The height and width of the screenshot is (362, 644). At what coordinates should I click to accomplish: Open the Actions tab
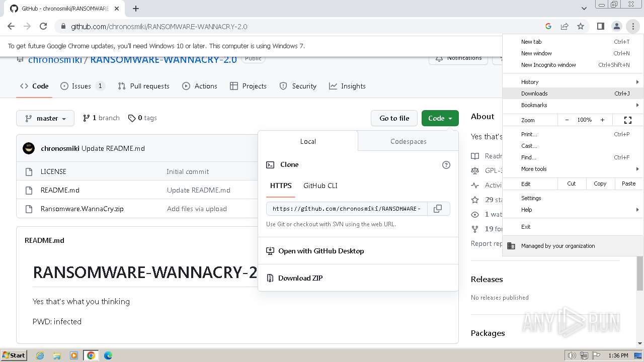click(200, 86)
